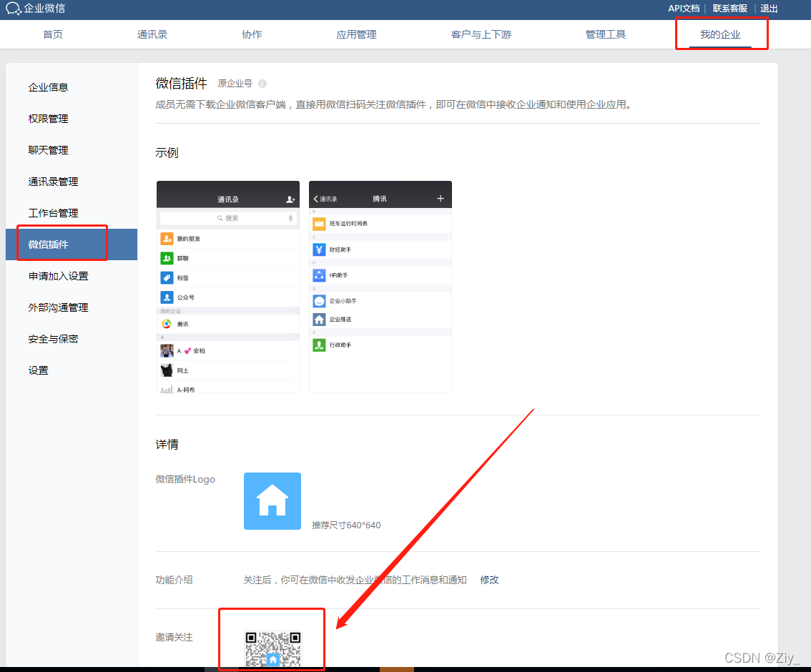The height and width of the screenshot is (672, 811).
Task: Click 退出 to log out
Action: pyautogui.click(x=769, y=9)
